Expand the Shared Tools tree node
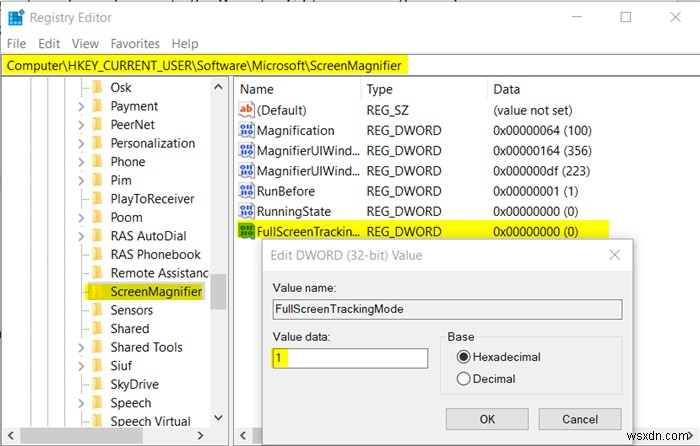 point(81,347)
